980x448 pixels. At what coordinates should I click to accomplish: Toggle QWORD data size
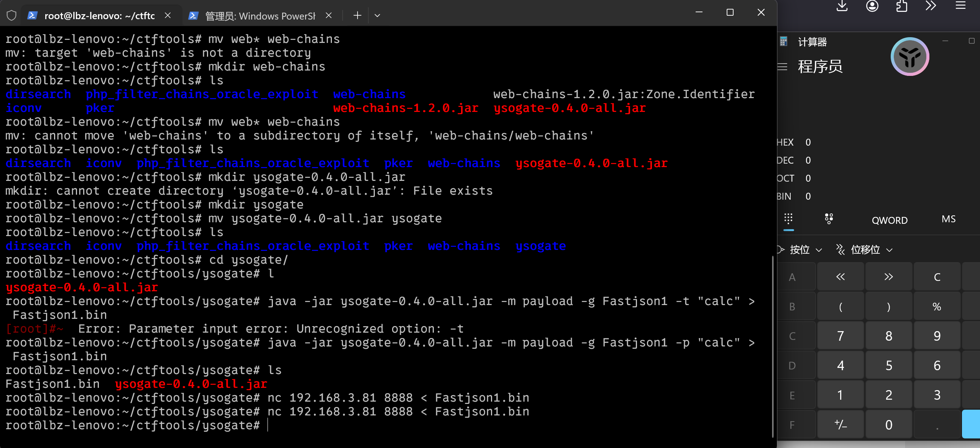pos(889,220)
